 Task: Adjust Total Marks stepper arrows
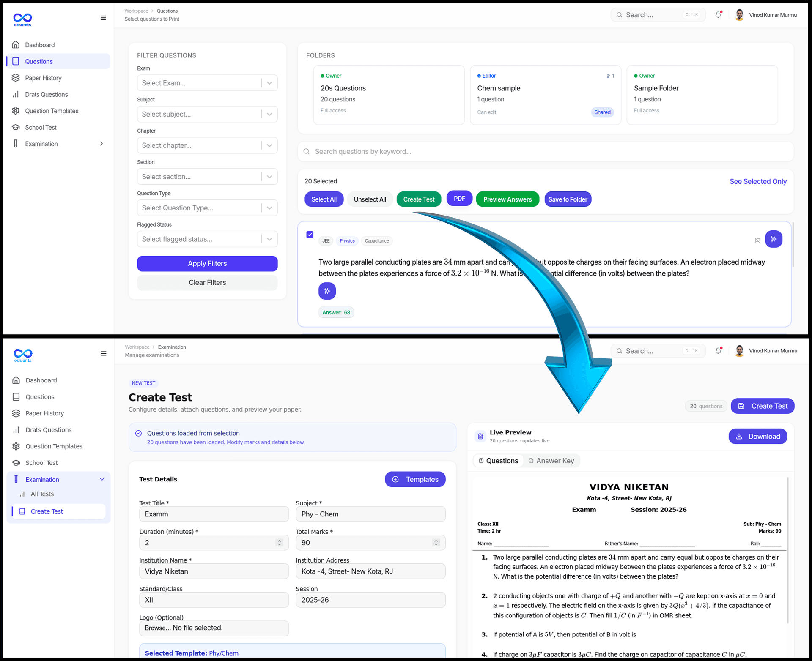pyautogui.click(x=436, y=543)
